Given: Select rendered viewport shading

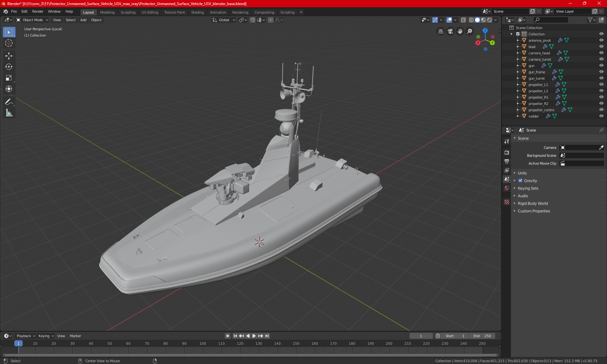Looking at the screenshot, I should (489, 20).
